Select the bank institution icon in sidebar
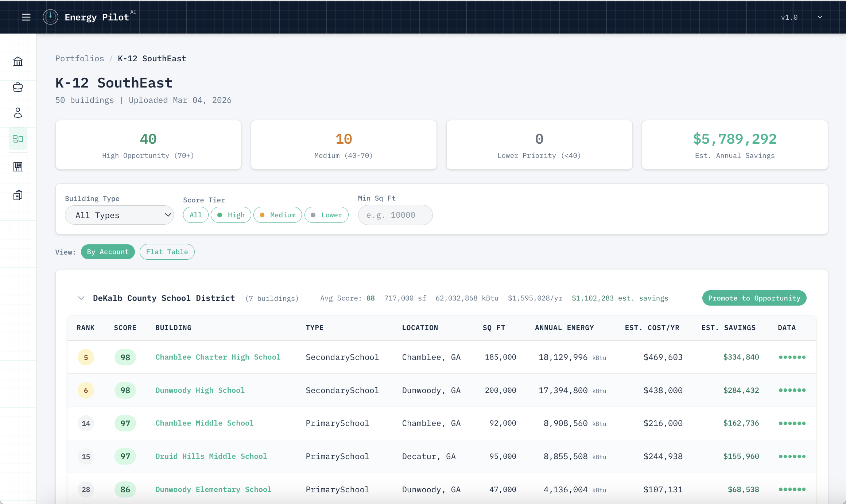Screen dimensions: 846x504 coord(18,61)
